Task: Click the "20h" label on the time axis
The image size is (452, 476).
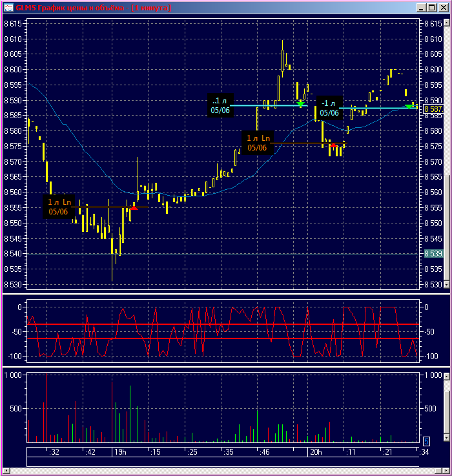Action: point(314,452)
